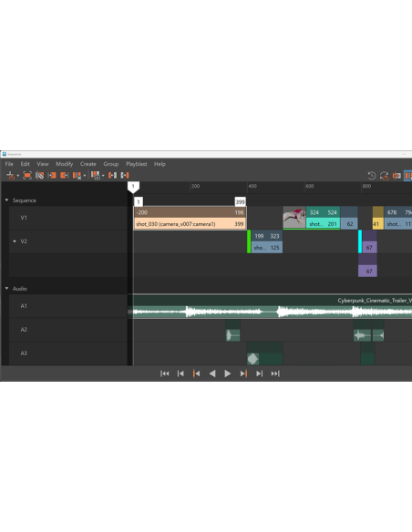Click the trim start to playhead icon
This screenshot has width=412, height=532.
pos(52,176)
